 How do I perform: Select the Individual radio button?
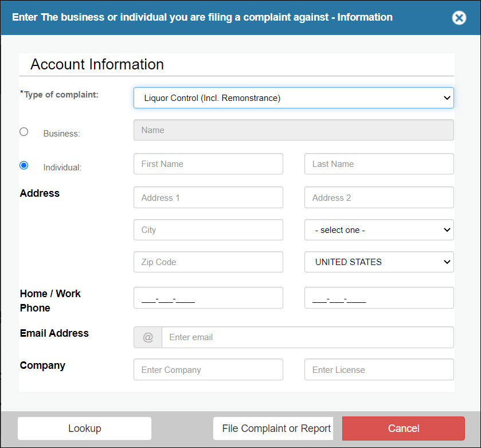coord(24,165)
